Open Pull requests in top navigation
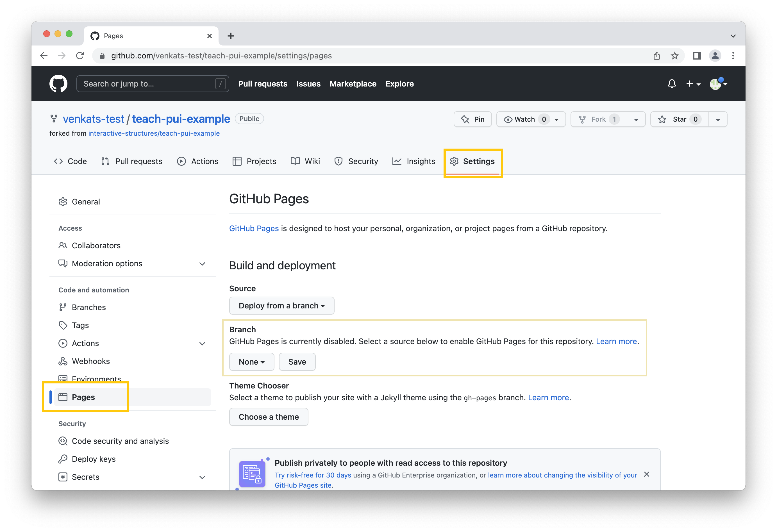The height and width of the screenshot is (532, 777). (x=262, y=84)
